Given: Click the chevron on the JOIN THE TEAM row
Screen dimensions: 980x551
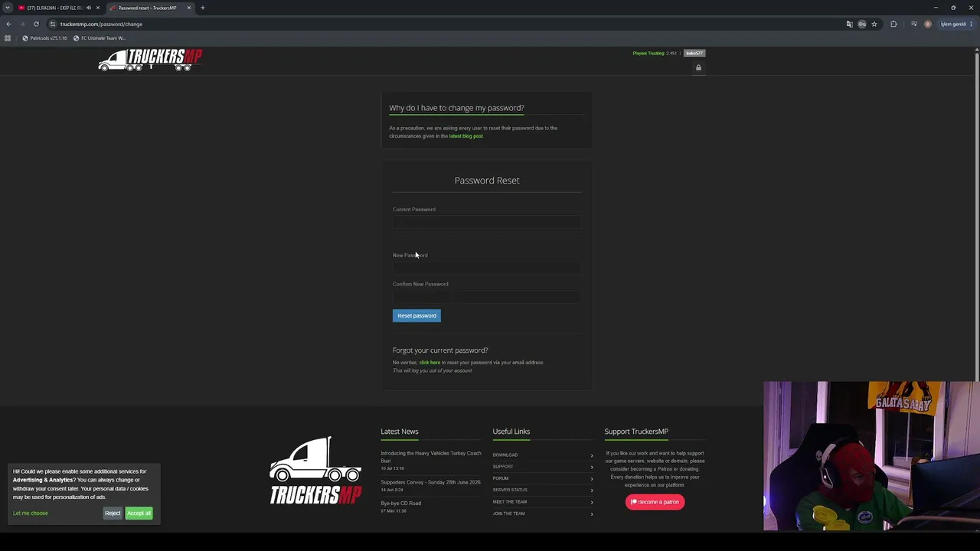Looking at the screenshot, I should click(592, 514).
